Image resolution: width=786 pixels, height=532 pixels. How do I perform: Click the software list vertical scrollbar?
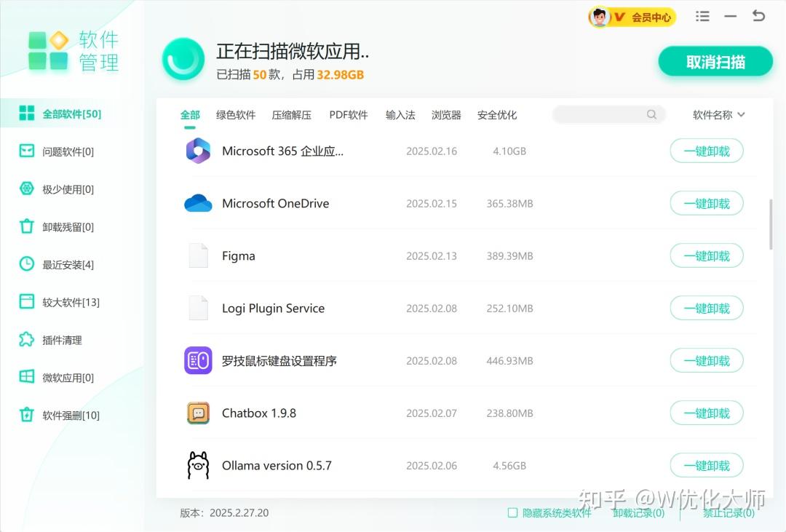(x=771, y=224)
